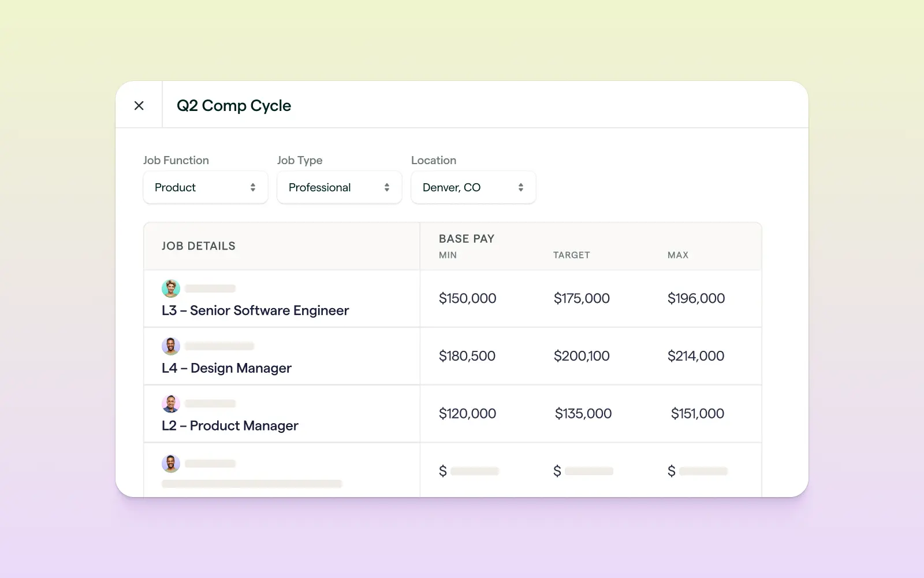924x578 pixels.
Task: Click the L3 Senior Software Engineer avatar photo
Action: pyautogui.click(x=171, y=288)
